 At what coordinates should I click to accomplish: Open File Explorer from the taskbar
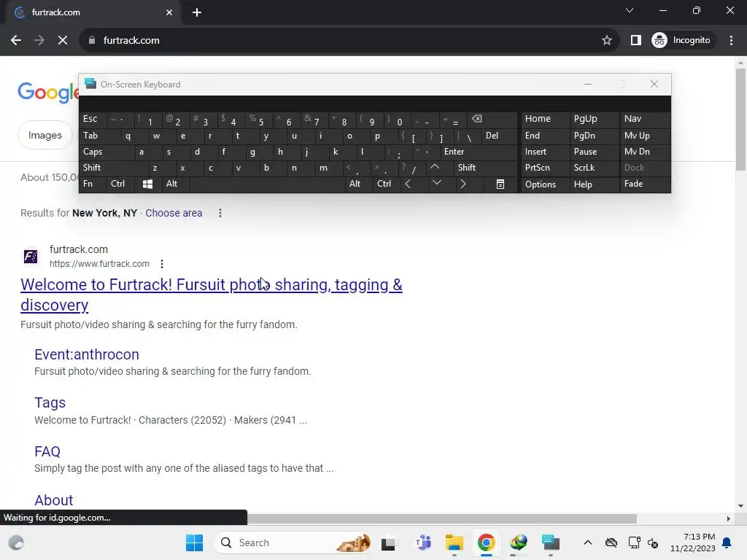(x=454, y=542)
